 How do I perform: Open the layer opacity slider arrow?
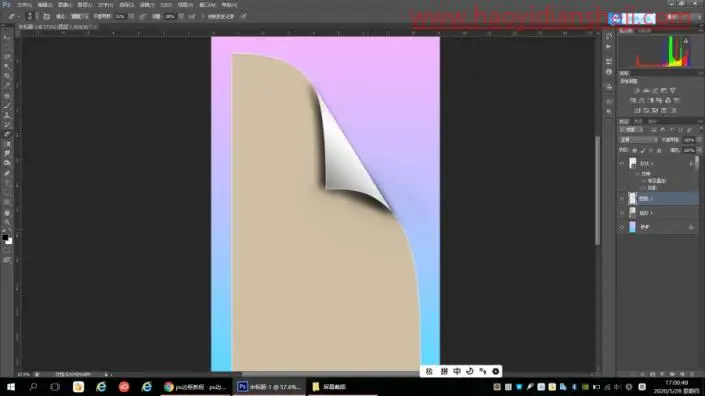click(x=699, y=140)
